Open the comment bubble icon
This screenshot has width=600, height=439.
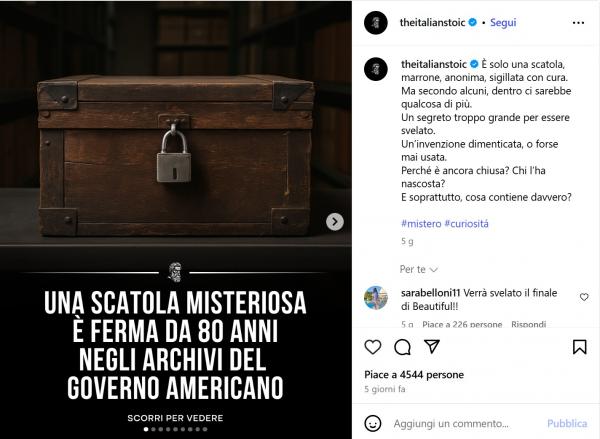click(402, 347)
